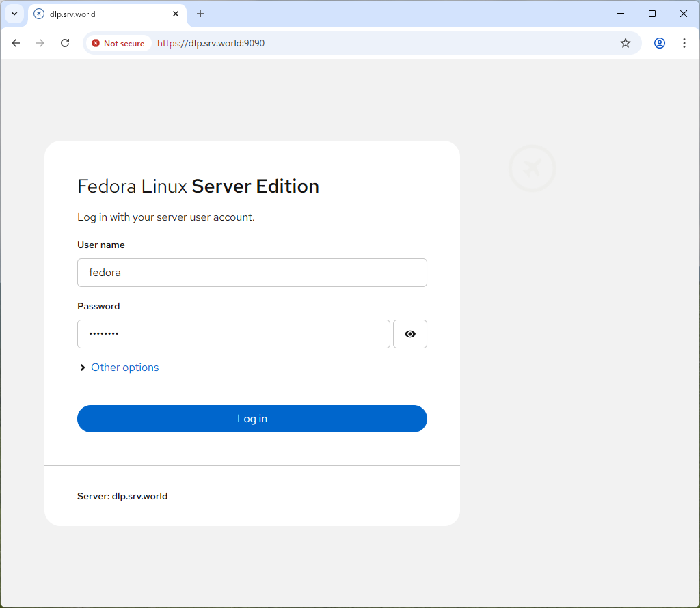Bookmark this page with the star icon
Screen dimensions: 700x608
coord(625,43)
